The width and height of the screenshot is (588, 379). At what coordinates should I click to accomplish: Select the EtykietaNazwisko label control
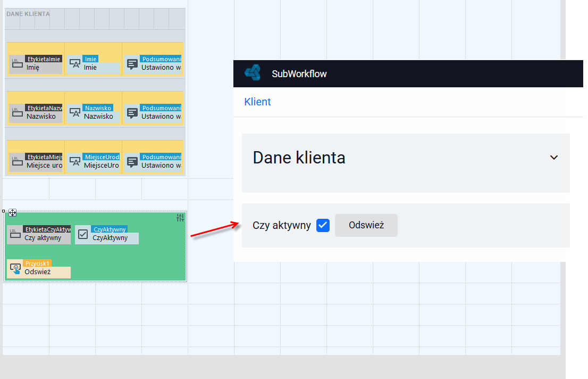click(36, 113)
